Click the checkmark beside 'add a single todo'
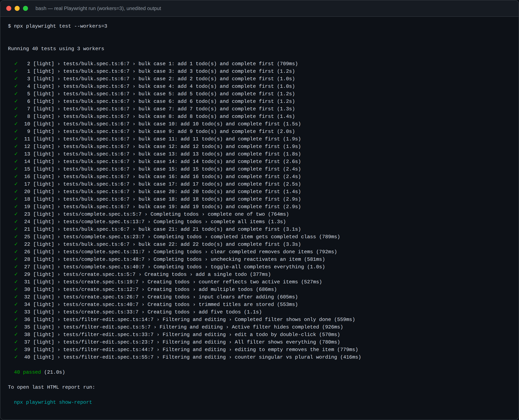This screenshot has height=420, width=519. pos(16,274)
